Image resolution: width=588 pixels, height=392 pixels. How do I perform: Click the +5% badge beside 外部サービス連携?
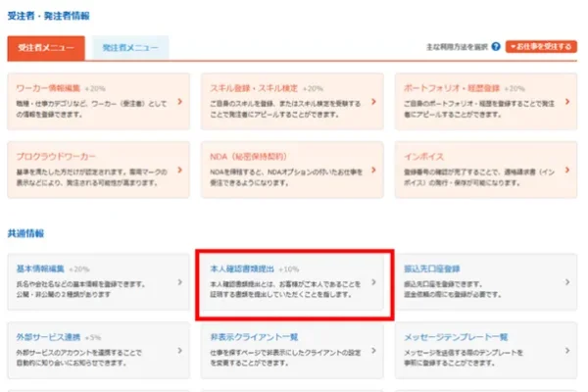point(93,337)
